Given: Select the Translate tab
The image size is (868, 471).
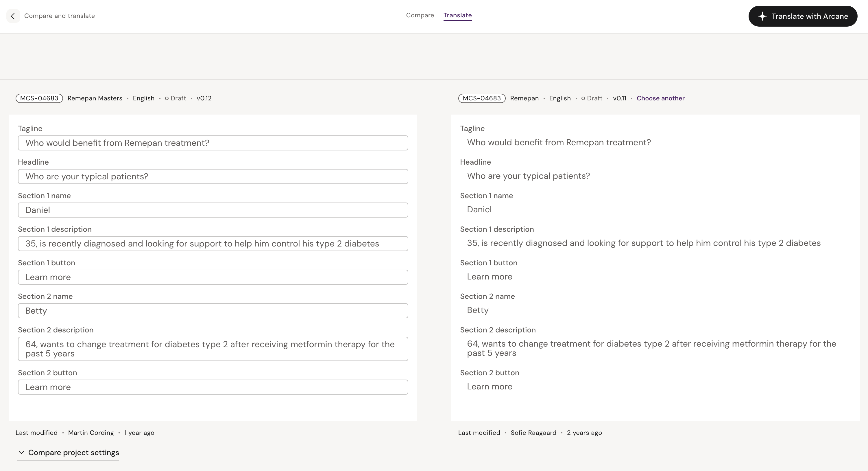Looking at the screenshot, I should coord(457,16).
